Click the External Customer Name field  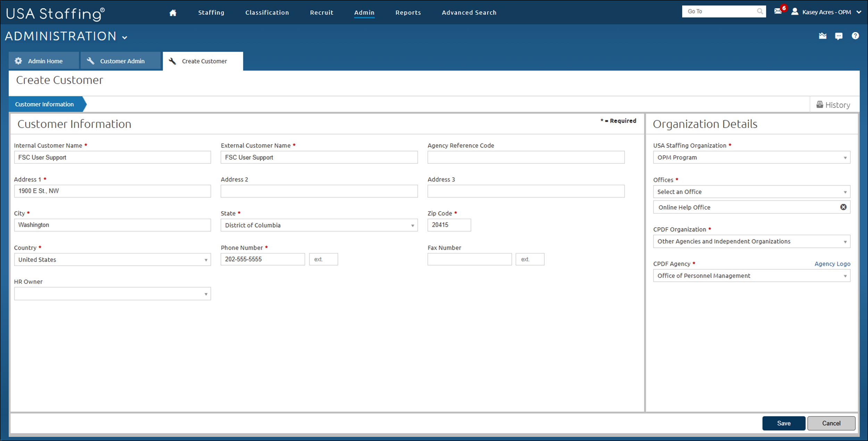319,157
